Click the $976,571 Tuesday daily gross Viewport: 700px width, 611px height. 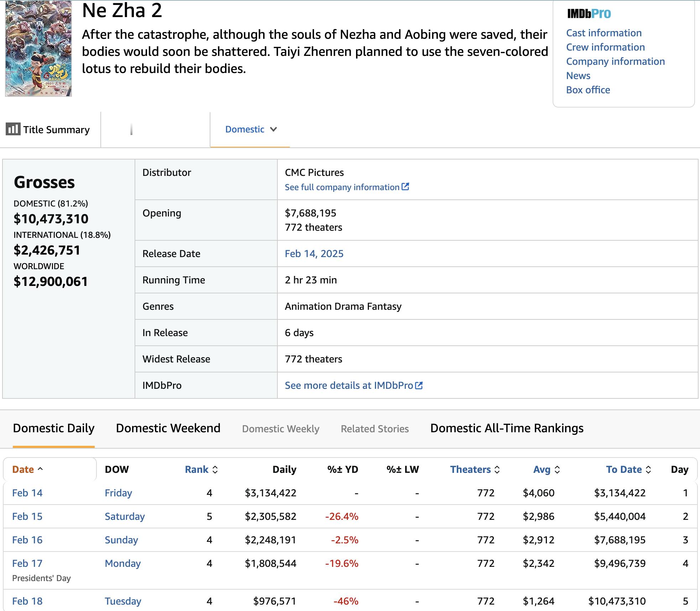[x=275, y=601]
